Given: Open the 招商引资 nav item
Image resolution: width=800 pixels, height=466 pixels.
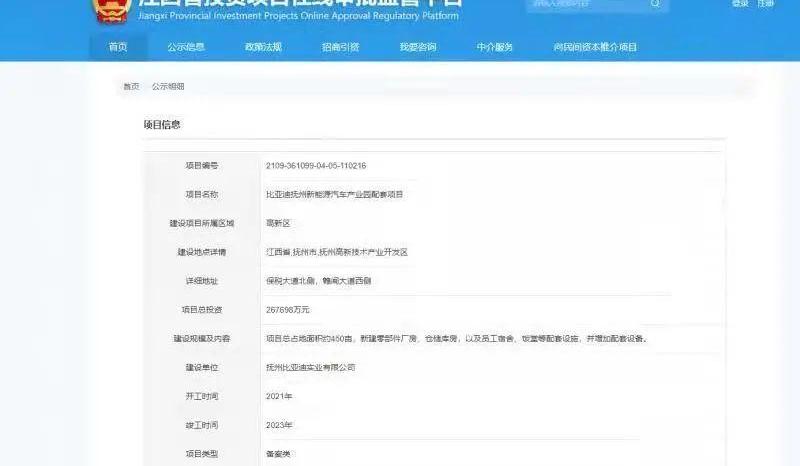Looking at the screenshot, I should tap(340, 47).
